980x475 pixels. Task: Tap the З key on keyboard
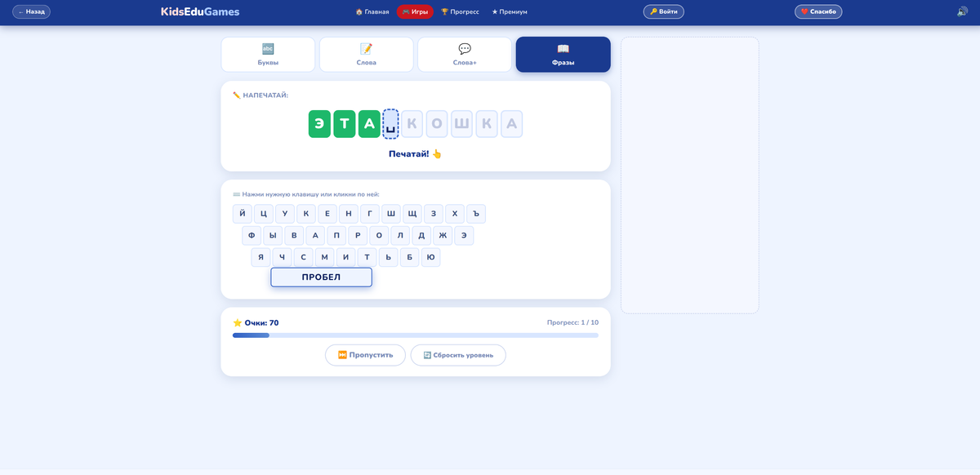pyautogui.click(x=434, y=214)
